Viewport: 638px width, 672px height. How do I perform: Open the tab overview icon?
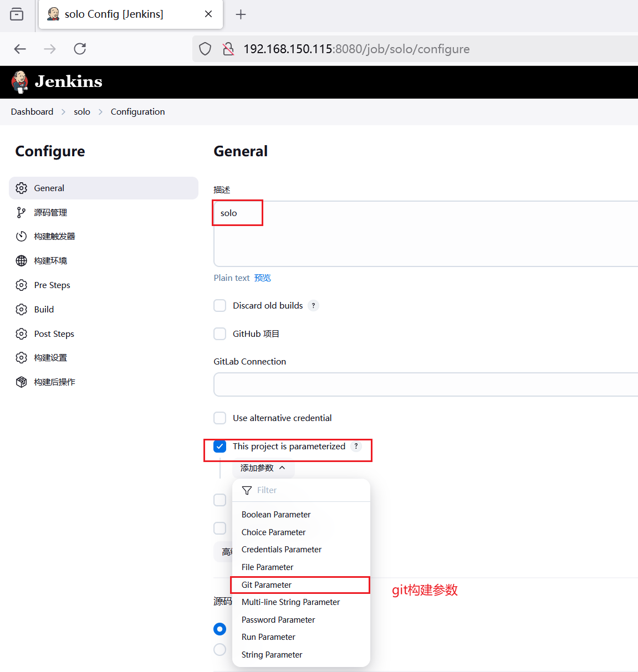(17, 14)
